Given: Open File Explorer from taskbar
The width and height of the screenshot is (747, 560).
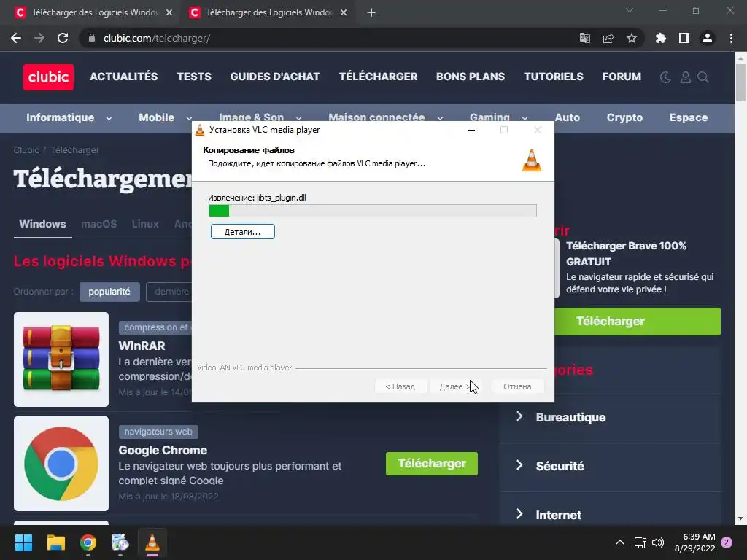Looking at the screenshot, I should click(55, 542).
